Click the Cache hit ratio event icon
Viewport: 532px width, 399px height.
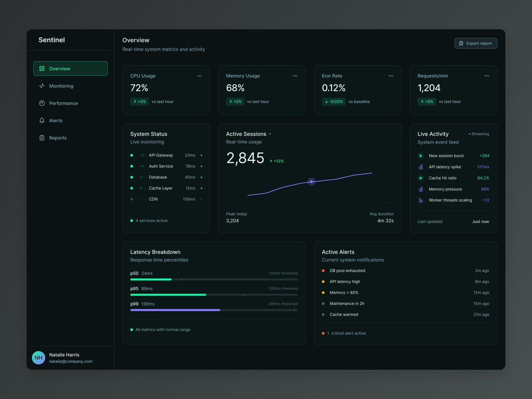[x=420, y=178]
